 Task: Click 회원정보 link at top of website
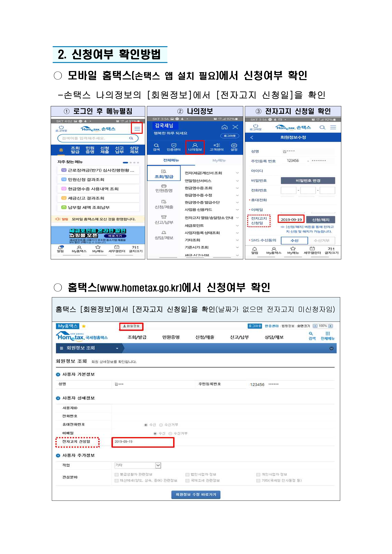(x=131, y=326)
